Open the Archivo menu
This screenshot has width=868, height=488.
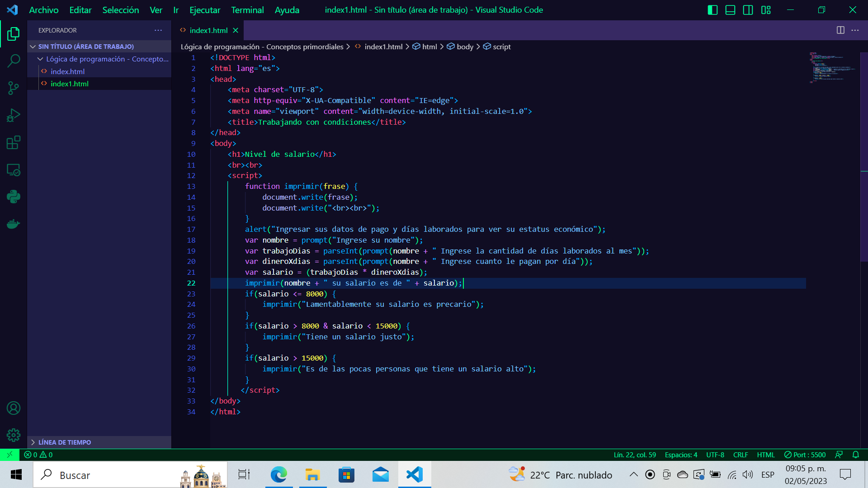click(44, 10)
